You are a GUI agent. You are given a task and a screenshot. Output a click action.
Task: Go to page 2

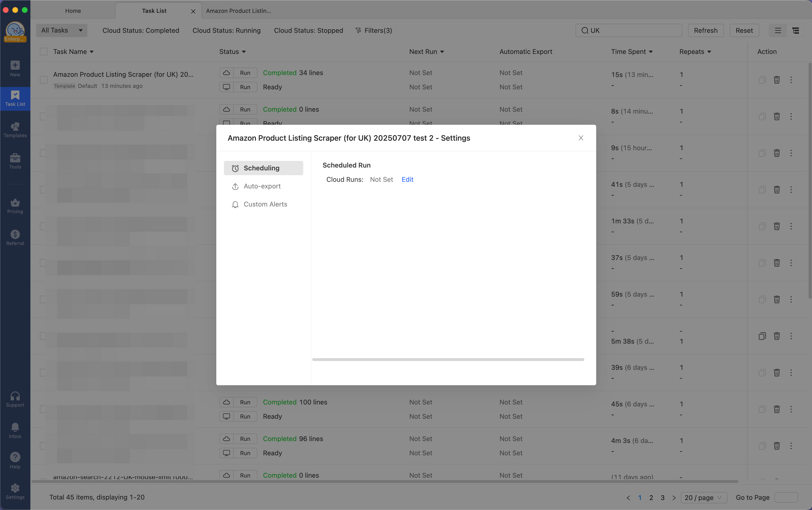[651, 497]
